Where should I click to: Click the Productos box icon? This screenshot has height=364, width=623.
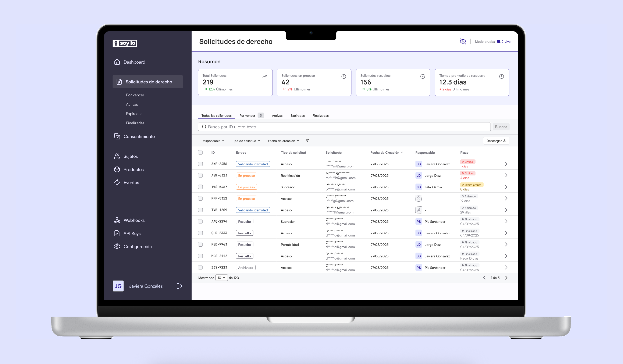click(117, 169)
